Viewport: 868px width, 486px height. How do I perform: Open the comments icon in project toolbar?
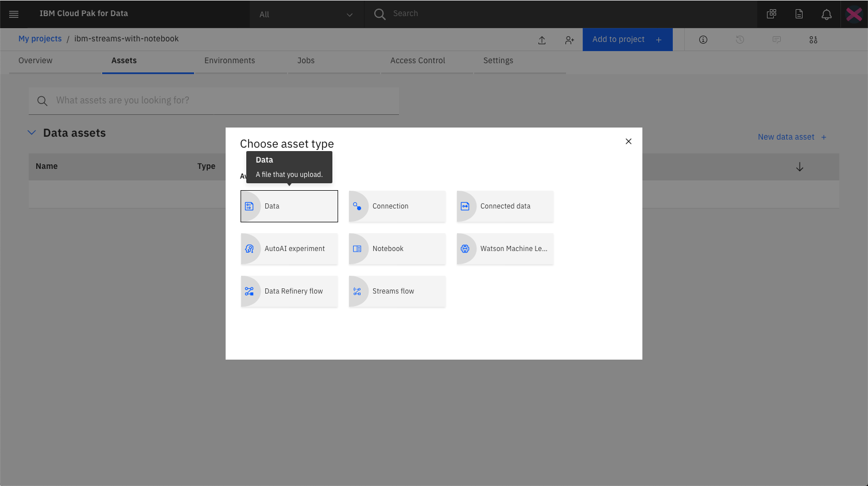pyautogui.click(x=777, y=40)
